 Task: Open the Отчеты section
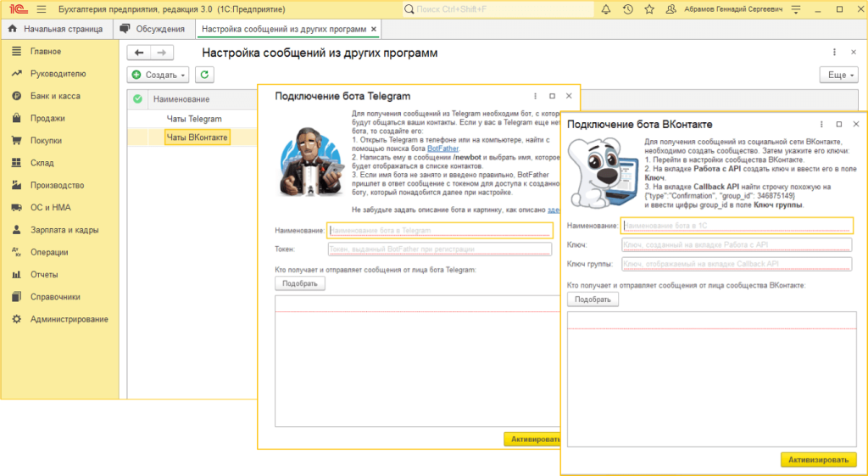(44, 274)
